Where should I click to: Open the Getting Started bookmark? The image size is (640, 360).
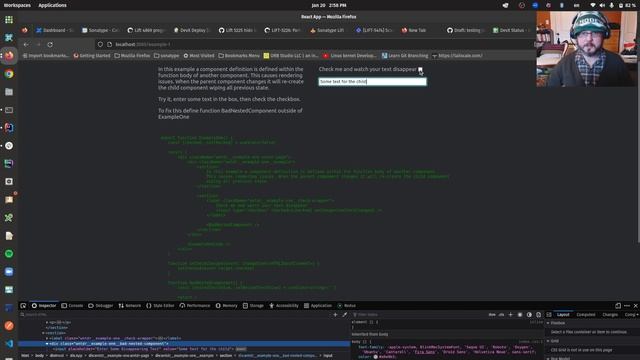tap(92, 56)
